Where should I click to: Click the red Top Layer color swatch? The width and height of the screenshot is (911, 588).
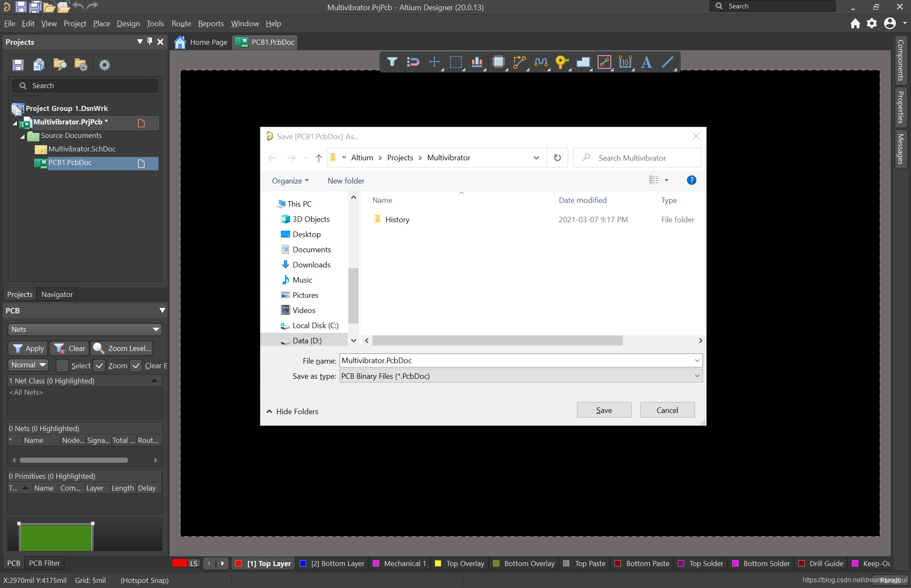[x=239, y=564]
